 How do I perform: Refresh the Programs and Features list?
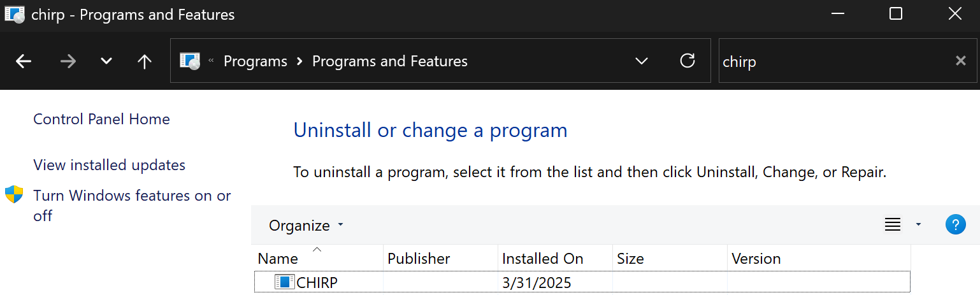(x=688, y=61)
